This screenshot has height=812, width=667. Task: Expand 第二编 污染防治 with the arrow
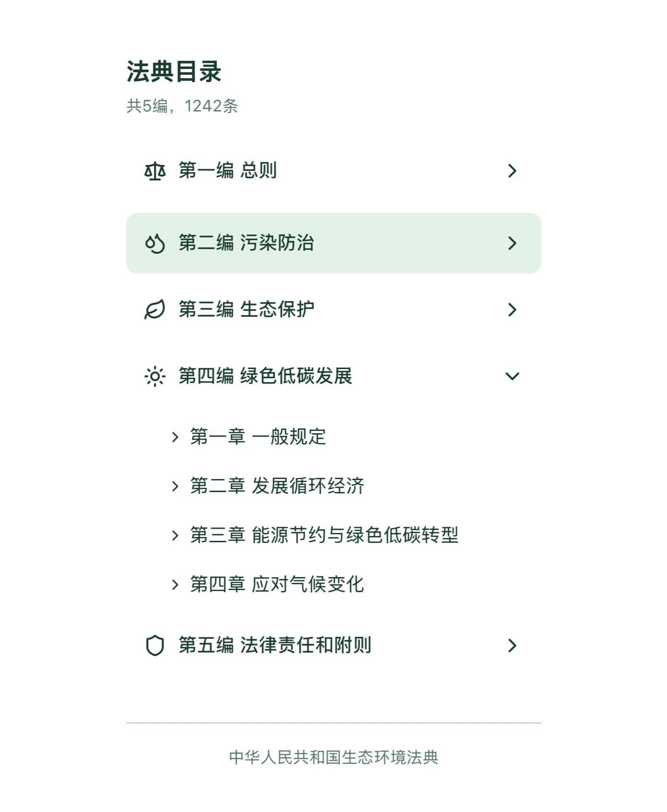512,243
